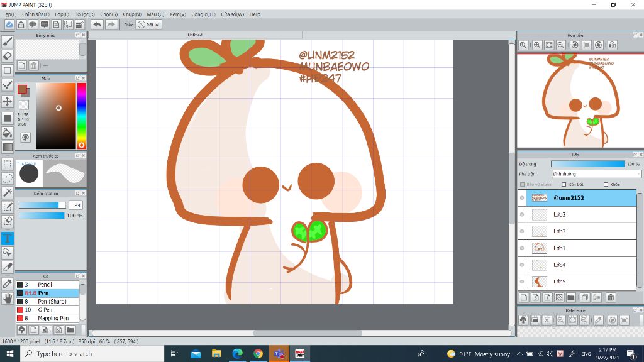Select the Hand pan tool
644x362 pixels.
(8, 298)
